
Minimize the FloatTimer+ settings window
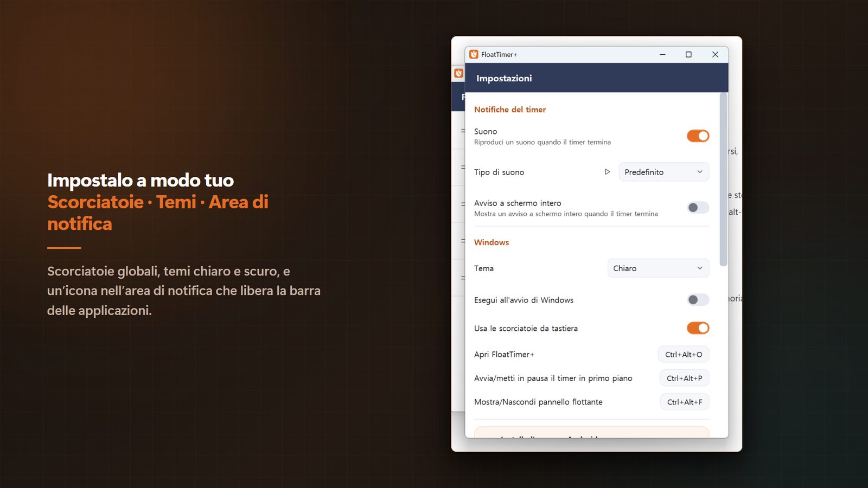(x=662, y=54)
